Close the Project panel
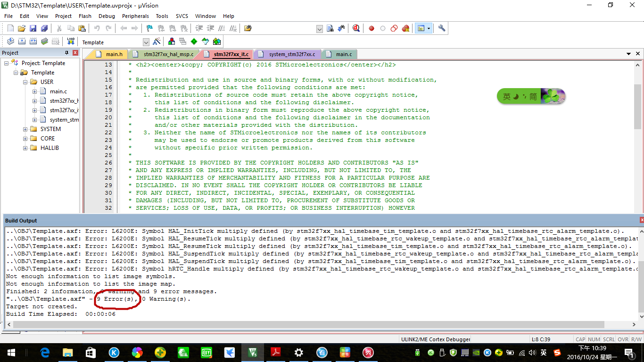Screen dimensions: 644x362 [74, 52]
